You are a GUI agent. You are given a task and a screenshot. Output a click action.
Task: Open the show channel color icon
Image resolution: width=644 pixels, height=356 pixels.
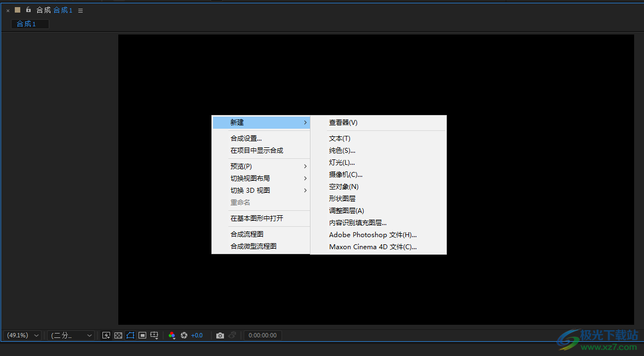tap(172, 336)
